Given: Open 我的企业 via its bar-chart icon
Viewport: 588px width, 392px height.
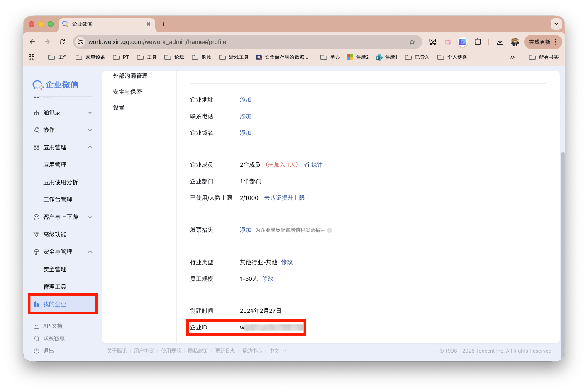Looking at the screenshot, I should coord(37,304).
